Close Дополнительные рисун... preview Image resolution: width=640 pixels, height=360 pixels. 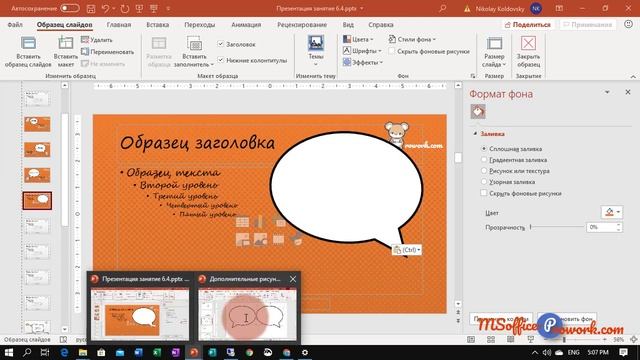click(293, 279)
